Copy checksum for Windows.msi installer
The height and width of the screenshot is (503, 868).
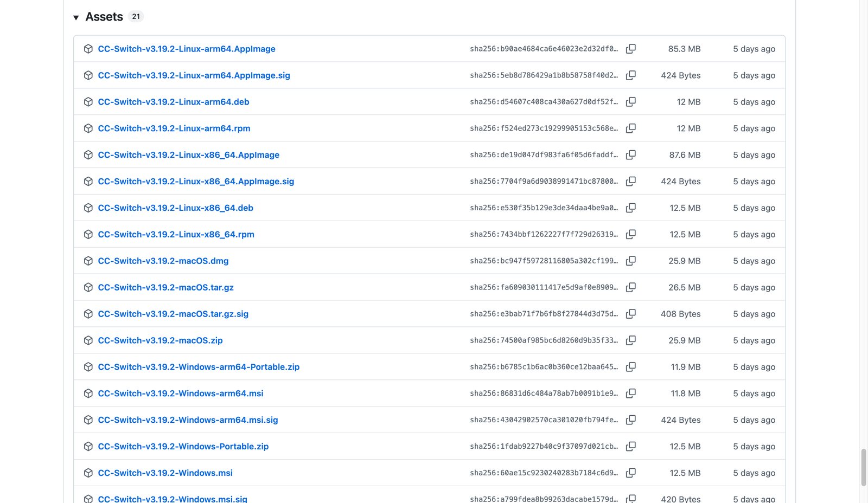pos(630,473)
